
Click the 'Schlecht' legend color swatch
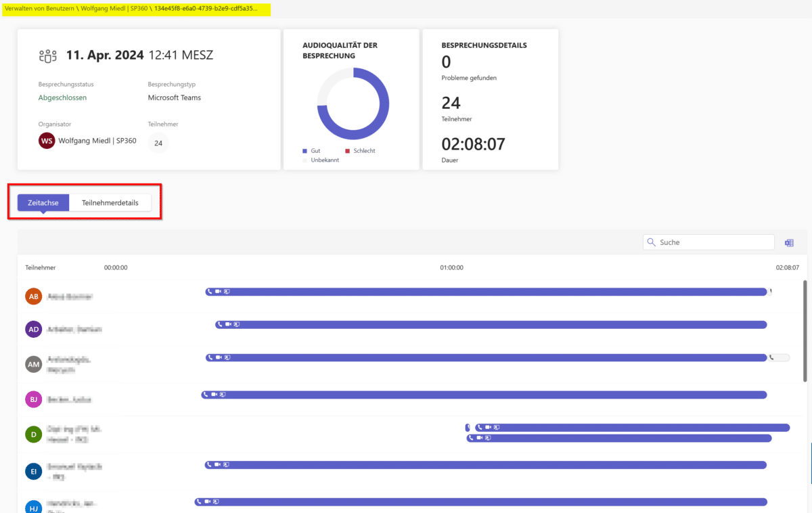click(347, 151)
